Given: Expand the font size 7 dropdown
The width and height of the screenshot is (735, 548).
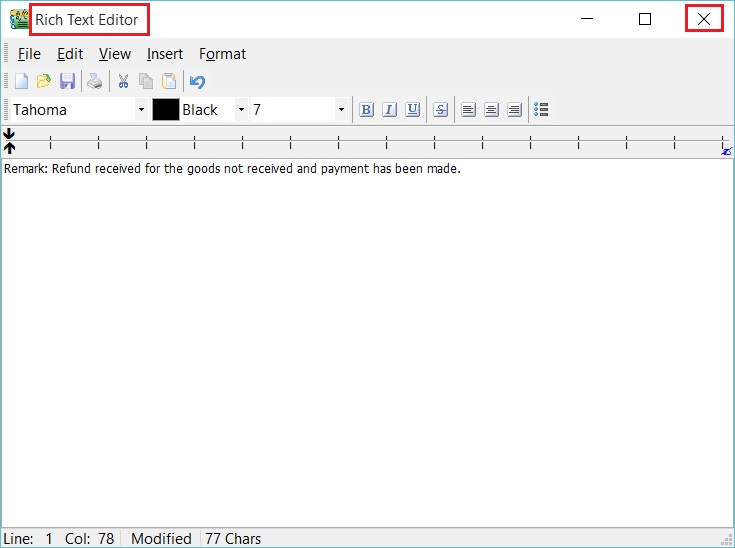Looking at the screenshot, I should click(341, 110).
